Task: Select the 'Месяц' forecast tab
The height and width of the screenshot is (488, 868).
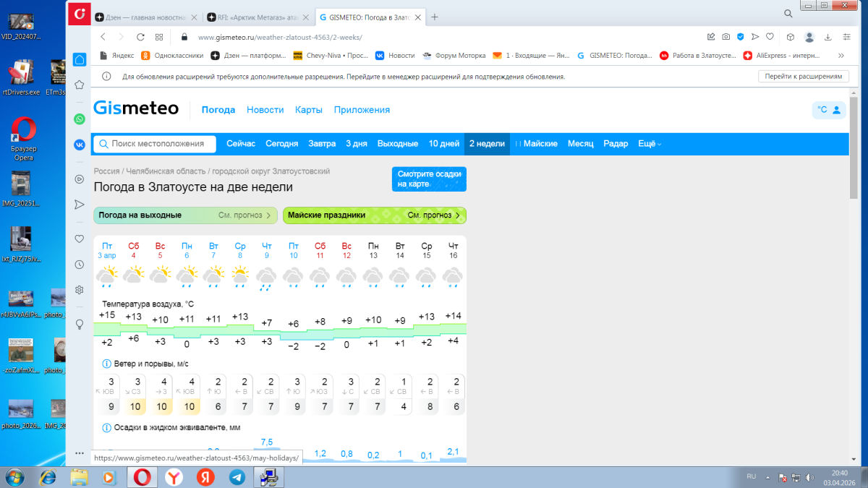Action: point(580,144)
